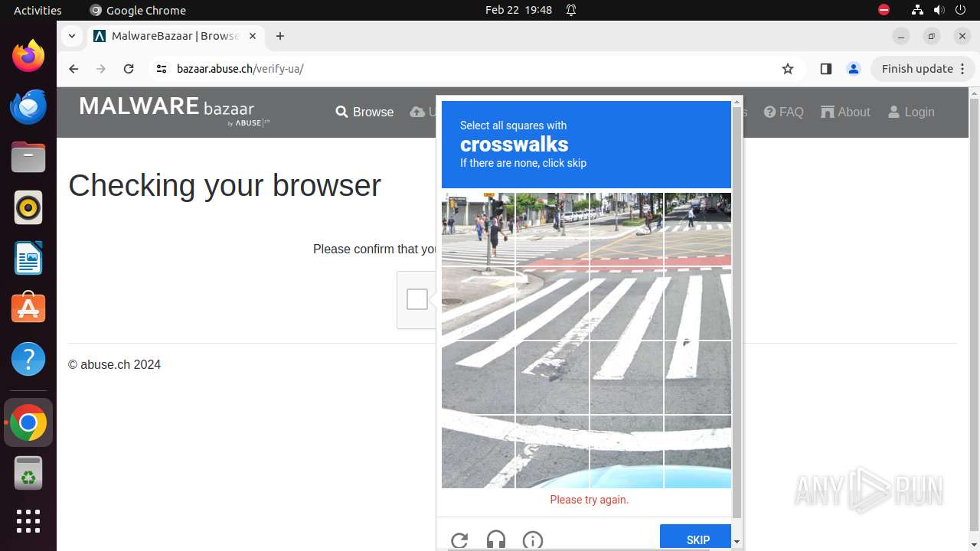
Task: Bookmark this page with star icon
Action: 788,69
